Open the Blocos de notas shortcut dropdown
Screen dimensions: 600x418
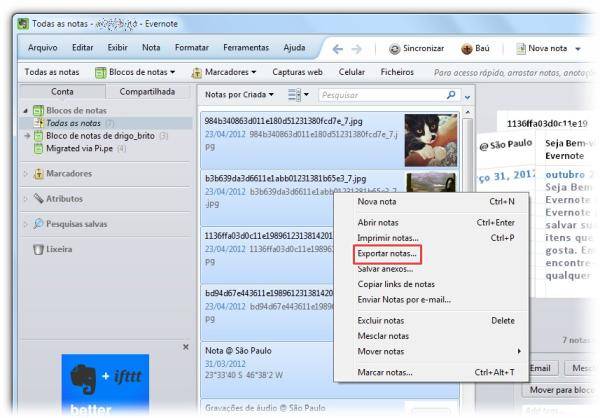coord(173,72)
